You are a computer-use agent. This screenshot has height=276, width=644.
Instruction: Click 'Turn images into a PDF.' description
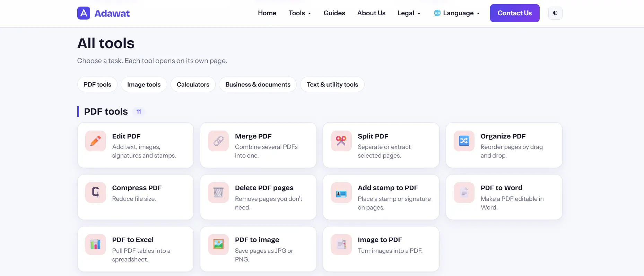pyautogui.click(x=390, y=251)
